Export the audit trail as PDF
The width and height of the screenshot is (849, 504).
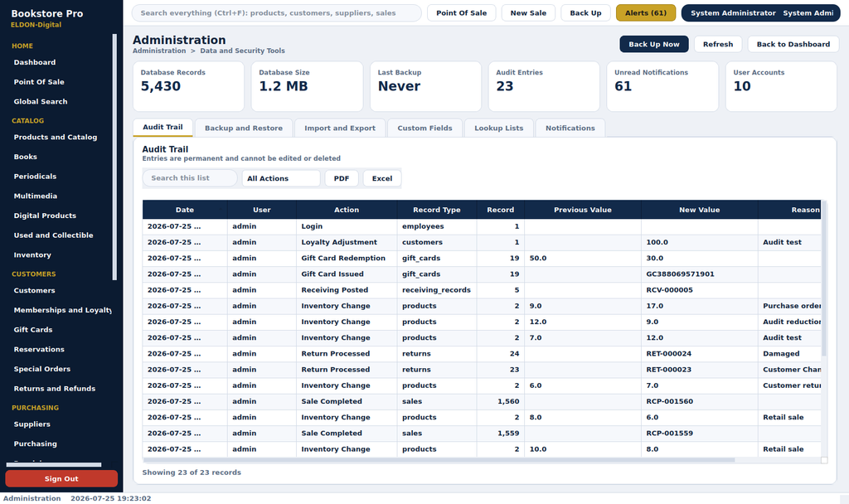tap(341, 178)
